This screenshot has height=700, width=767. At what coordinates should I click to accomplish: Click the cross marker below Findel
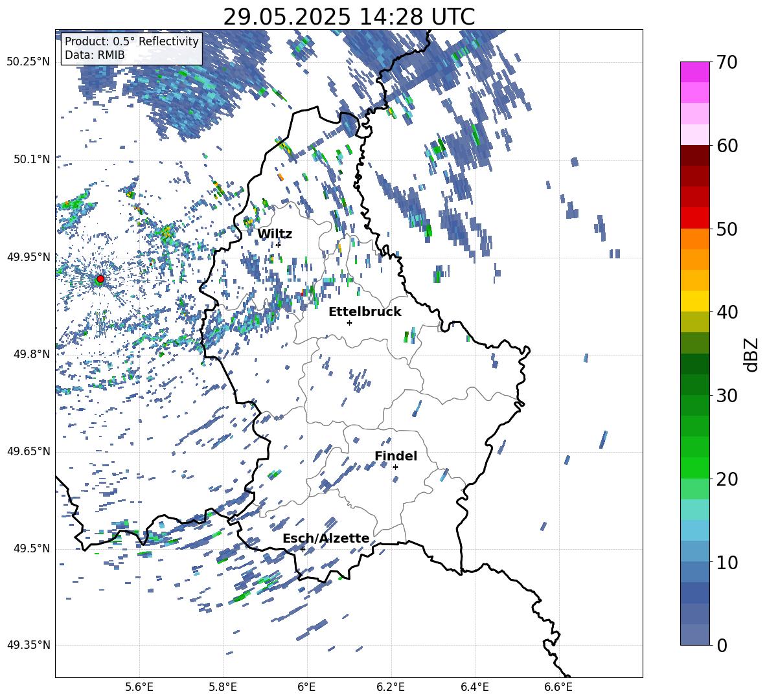(395, 468)
